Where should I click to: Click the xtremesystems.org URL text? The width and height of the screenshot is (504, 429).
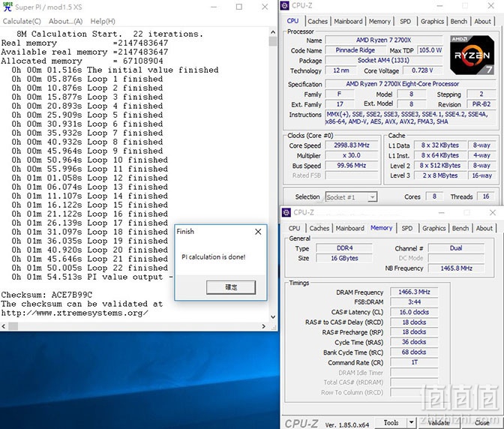[74, 313]
